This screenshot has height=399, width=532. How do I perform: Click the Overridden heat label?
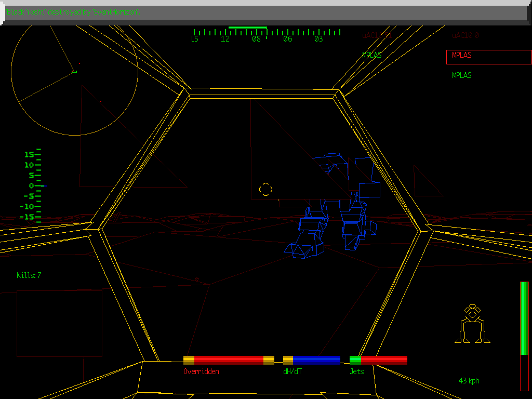(201, 371)
